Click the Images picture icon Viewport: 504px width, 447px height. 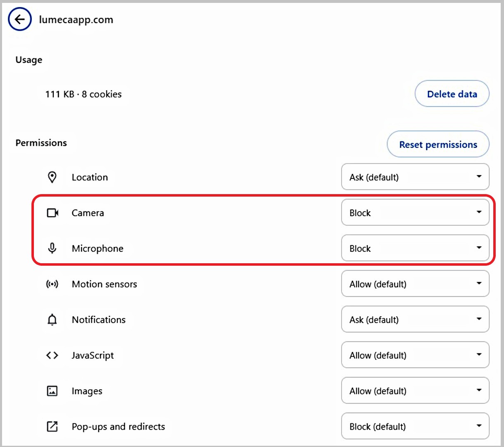52,391
